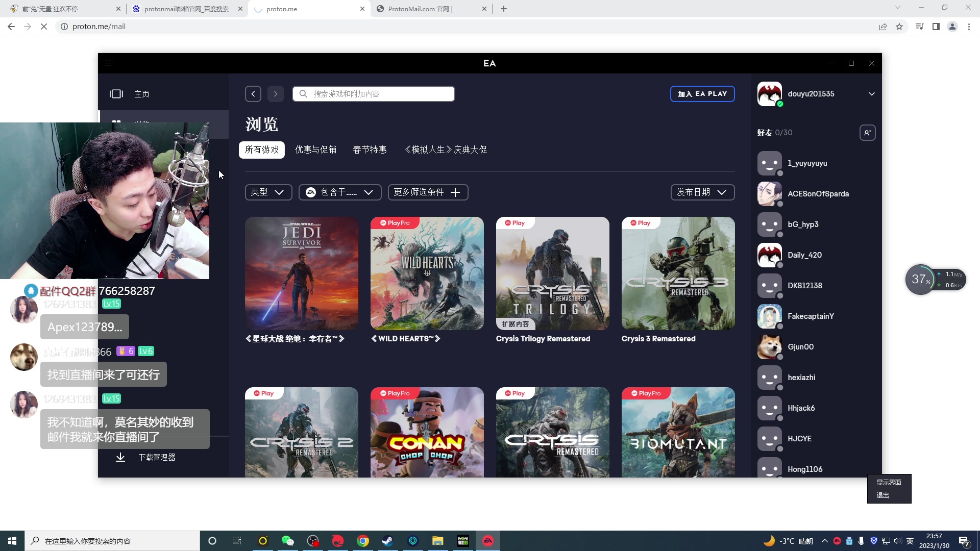The height and width of the screenshot is (551, 980).
Task: Open the 下载管理器 download manager
Action: click(x=157, y=458)
